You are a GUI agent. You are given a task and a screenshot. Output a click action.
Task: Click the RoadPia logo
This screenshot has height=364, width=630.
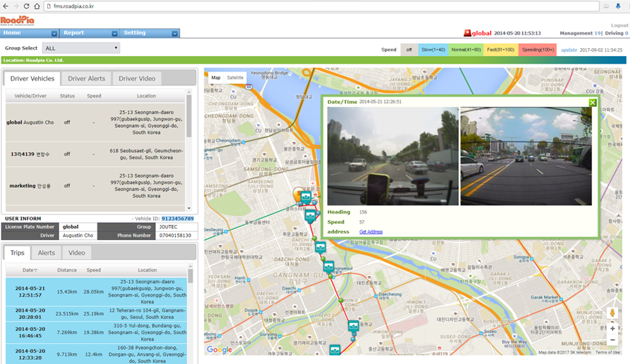17,20
